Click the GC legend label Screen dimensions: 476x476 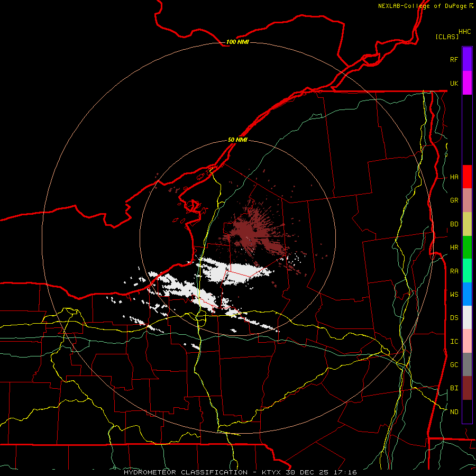454,365
